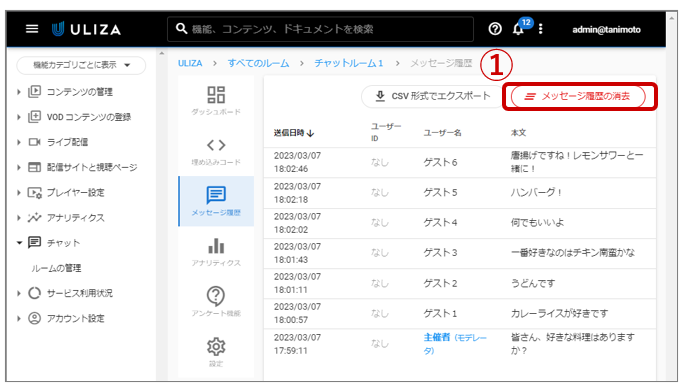Select the ゲスト5 row

pyautogui.click(x=460, y=193)
